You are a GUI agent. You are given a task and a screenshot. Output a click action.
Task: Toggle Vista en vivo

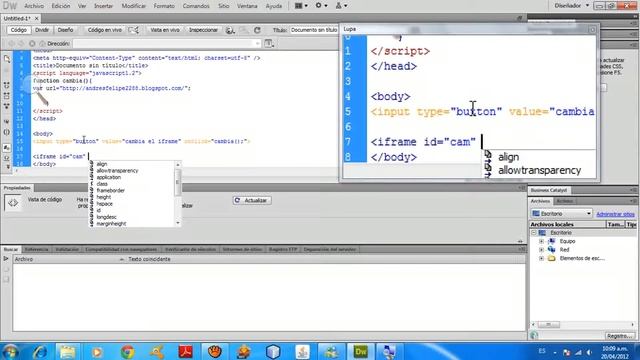165,30
